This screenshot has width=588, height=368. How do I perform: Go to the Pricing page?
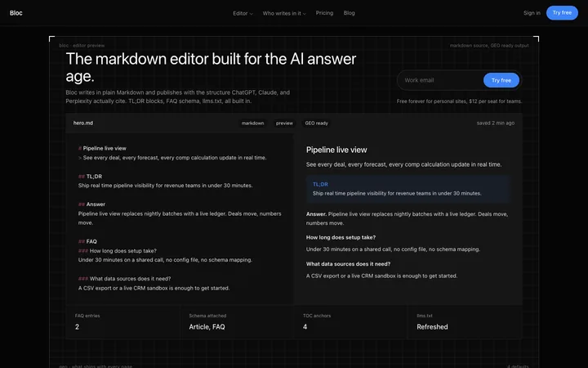[x=324, y=13]
